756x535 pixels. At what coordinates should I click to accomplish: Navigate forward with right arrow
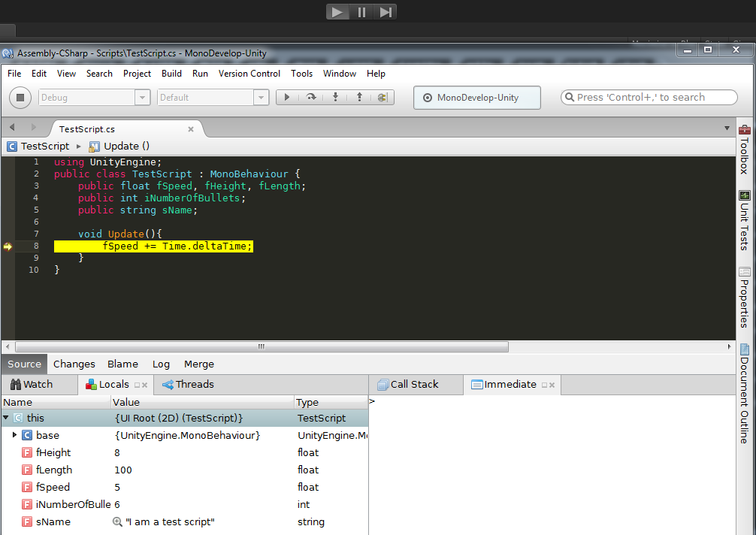click(x=33, y=127)
